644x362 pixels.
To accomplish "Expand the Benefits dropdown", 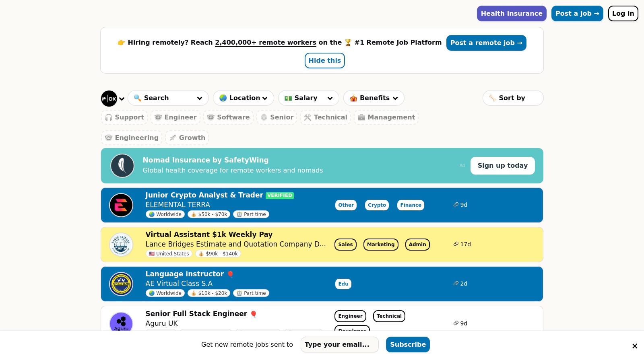I will 374,98.
